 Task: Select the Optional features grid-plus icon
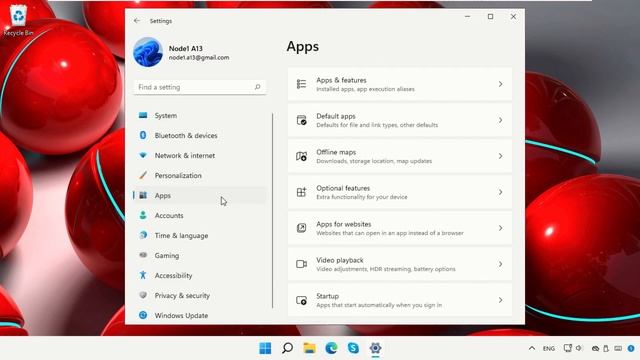301,192
